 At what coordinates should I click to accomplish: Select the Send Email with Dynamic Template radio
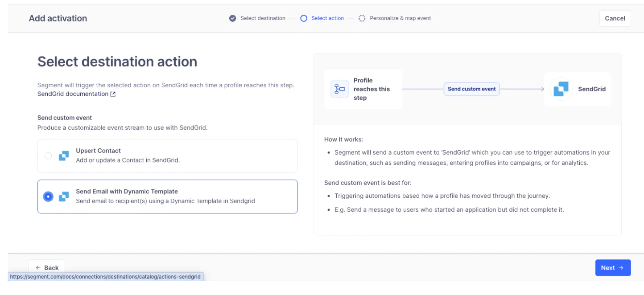tap(48, 197)
